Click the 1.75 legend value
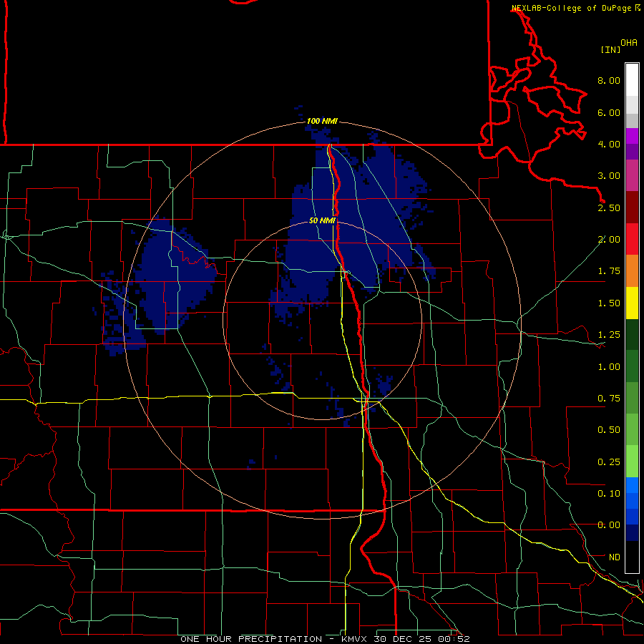This screenshot has height=644, width=644. pyautogui.click(x=609, y=271)
